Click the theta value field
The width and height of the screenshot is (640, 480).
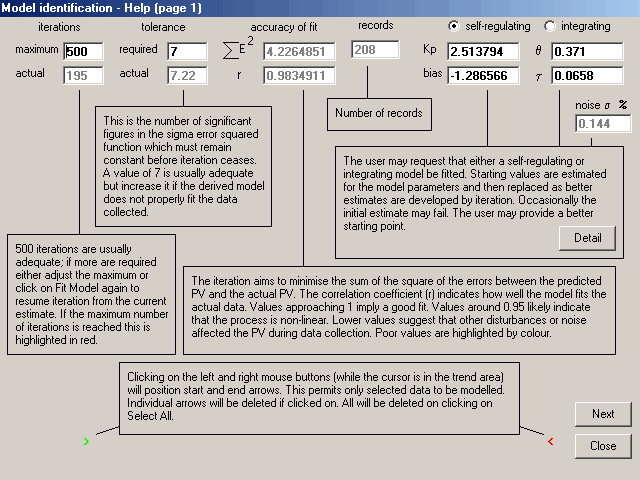[597, 51]
